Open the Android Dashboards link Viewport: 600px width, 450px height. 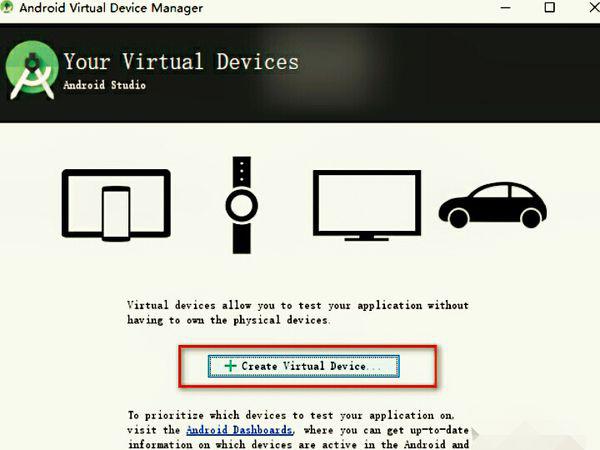[240, 430]
